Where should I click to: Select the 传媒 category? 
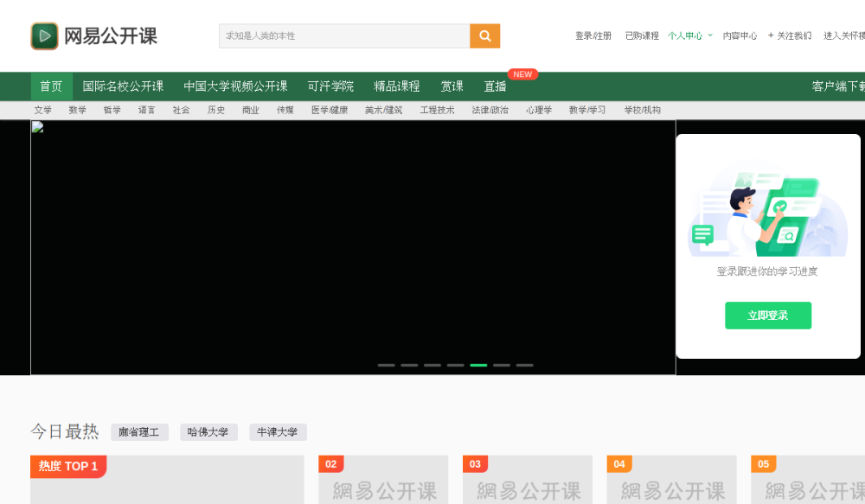coord(285,111)
